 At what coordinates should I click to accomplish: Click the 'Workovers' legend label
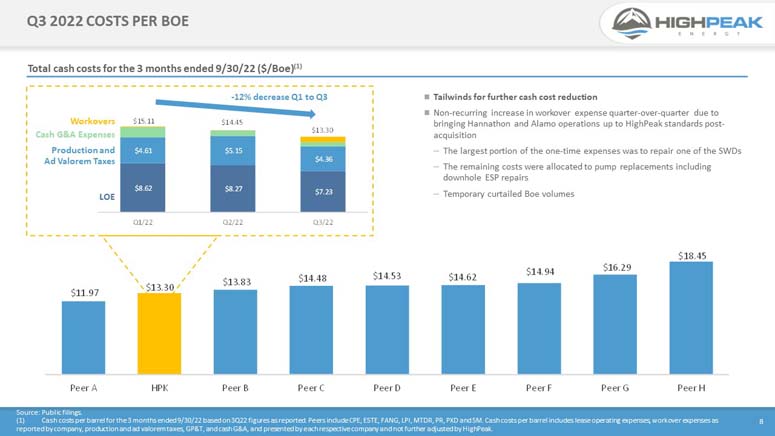[x=92, y=121]
